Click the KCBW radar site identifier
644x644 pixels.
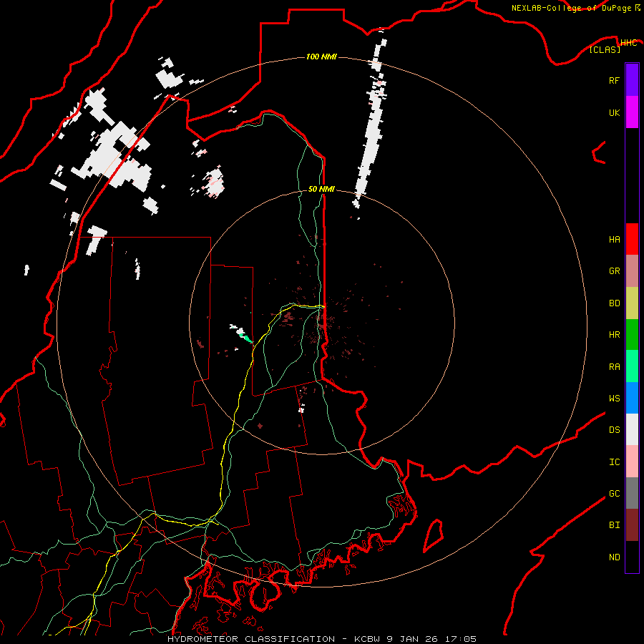click(368, 639)
